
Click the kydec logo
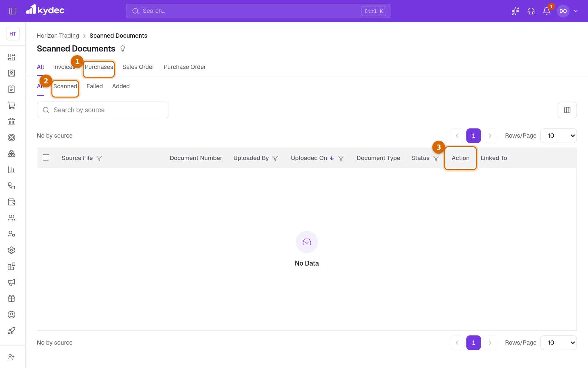pos(45,10)
